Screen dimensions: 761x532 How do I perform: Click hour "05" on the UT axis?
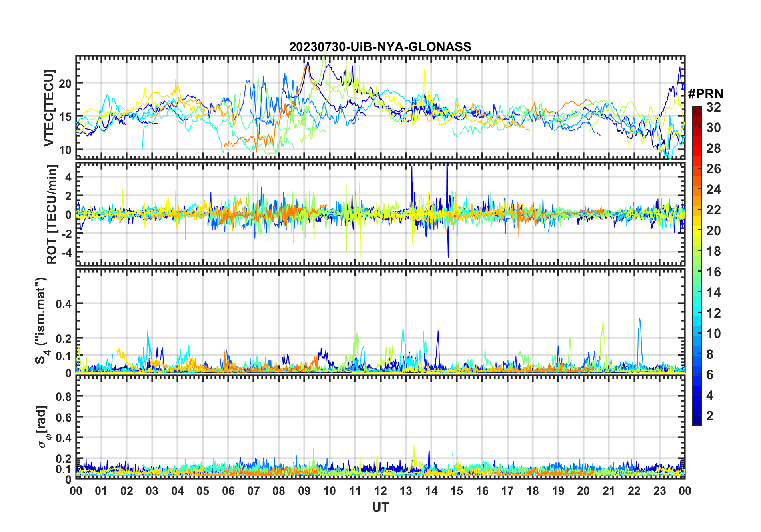[203, 491]
